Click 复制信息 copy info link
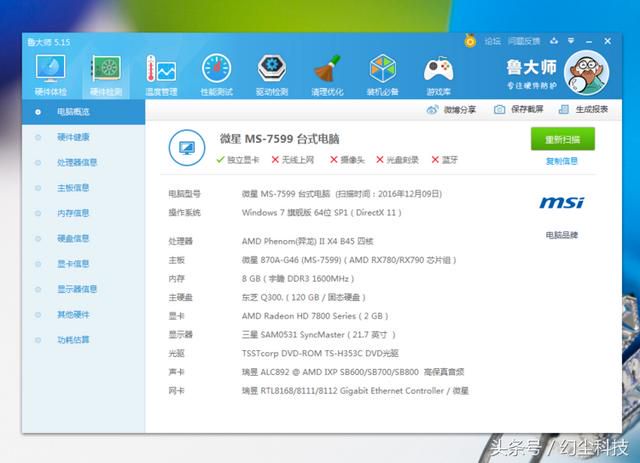Image resolution: width=640 pixels, height=463 pixels. (562, 161)
